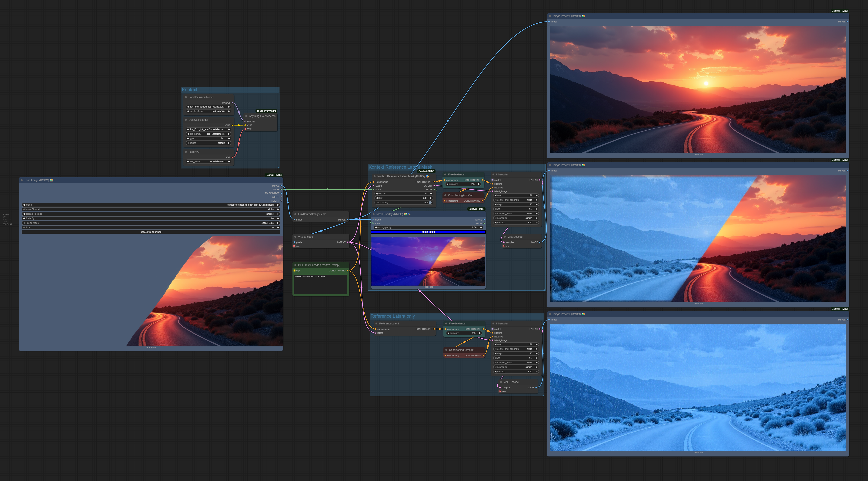Click the masks icon on Kontext Reference Latent Mask title
This screenshot has width=868, height=481.
tap(427, 177)
